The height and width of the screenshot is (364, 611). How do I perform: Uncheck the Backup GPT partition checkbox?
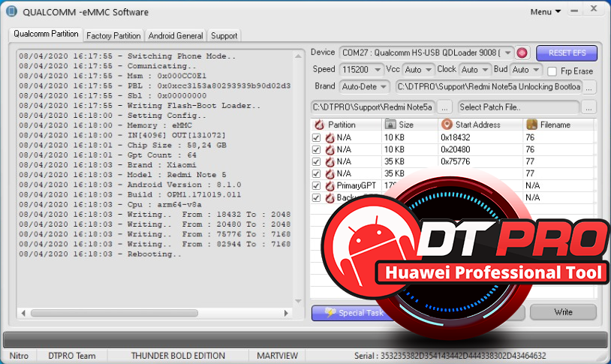[317, 198]
